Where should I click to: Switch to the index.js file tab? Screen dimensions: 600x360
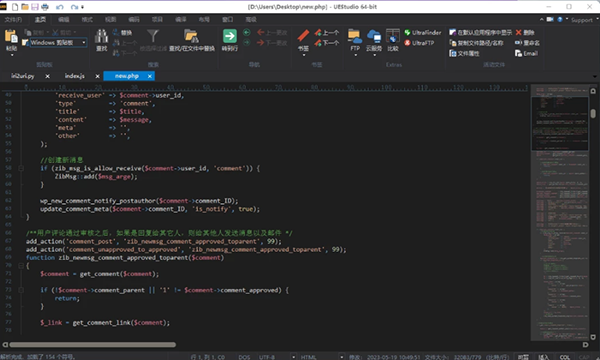75,76
